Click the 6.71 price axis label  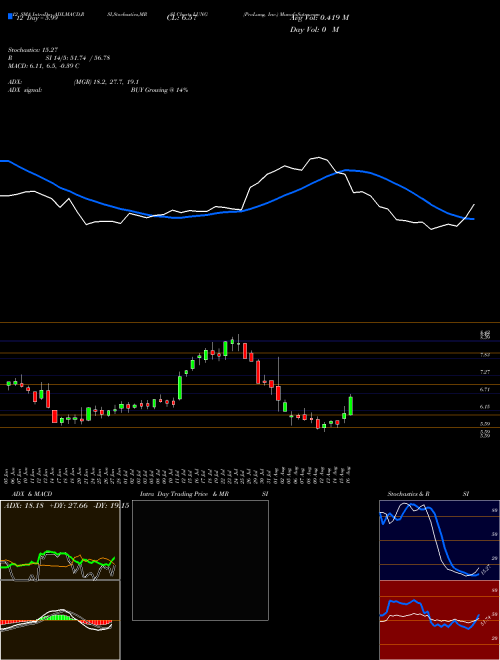click(x=485, y=389)
